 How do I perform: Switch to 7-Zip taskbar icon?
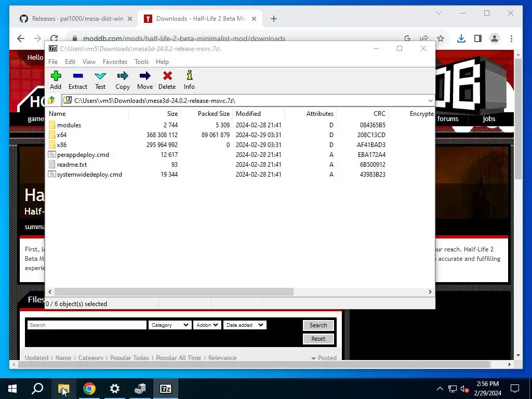[166, 389]
